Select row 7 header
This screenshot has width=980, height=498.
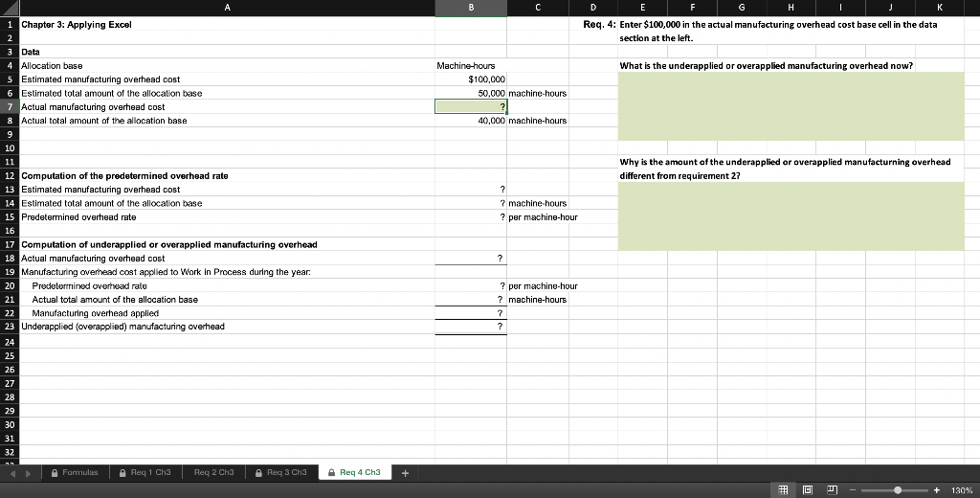[10, 107]
